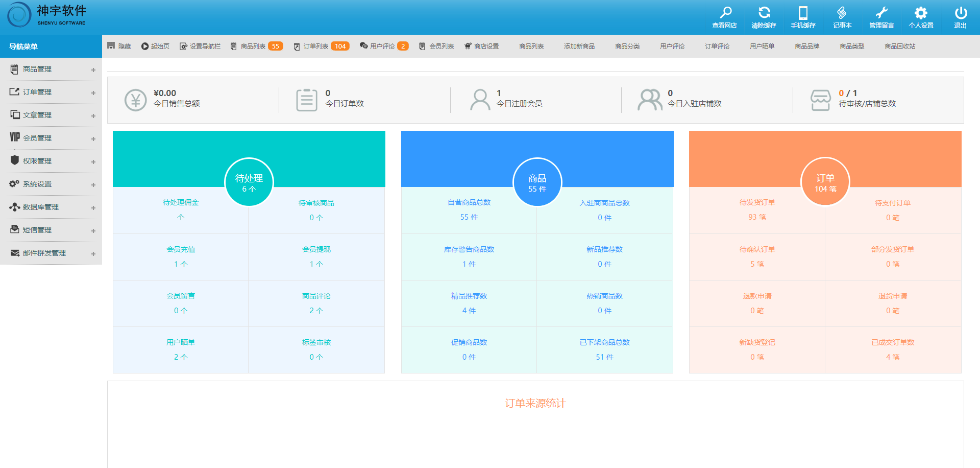Open 商品回收站 in the navigation bar

[x=900, y=46]
